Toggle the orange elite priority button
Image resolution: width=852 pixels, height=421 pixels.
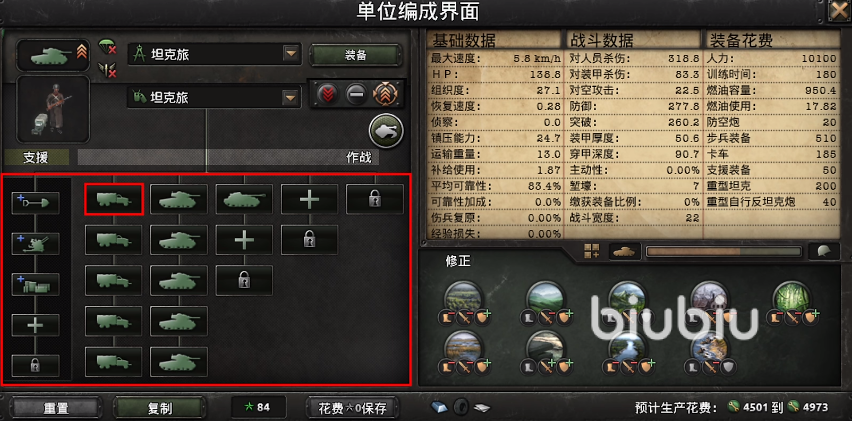coord(385,95)
